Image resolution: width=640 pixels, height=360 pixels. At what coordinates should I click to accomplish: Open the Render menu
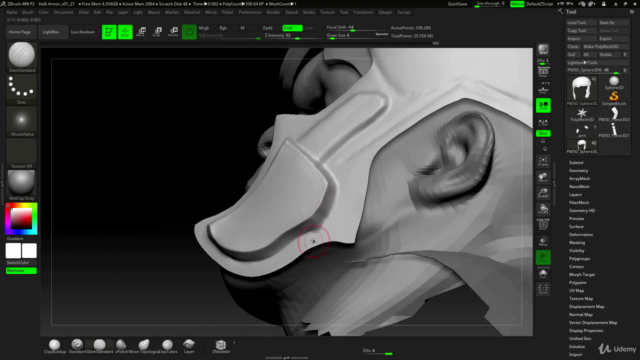click(x=273, y=12)
